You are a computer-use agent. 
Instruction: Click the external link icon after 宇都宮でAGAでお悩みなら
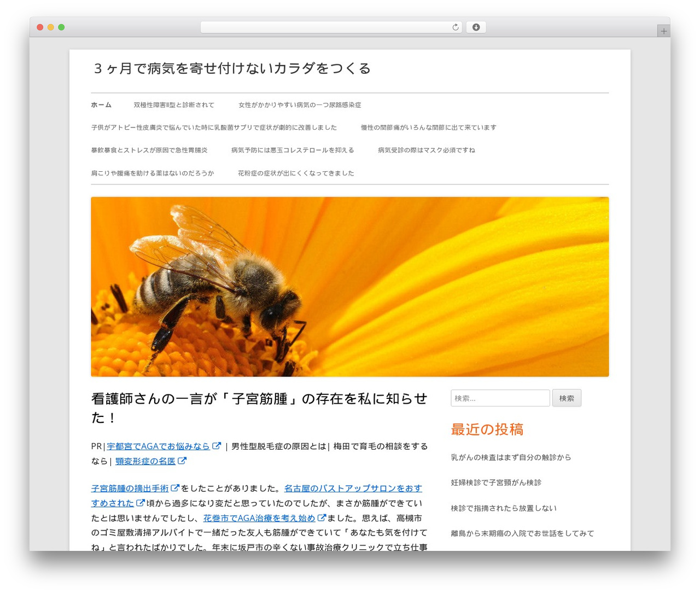(x=217, y=446)
